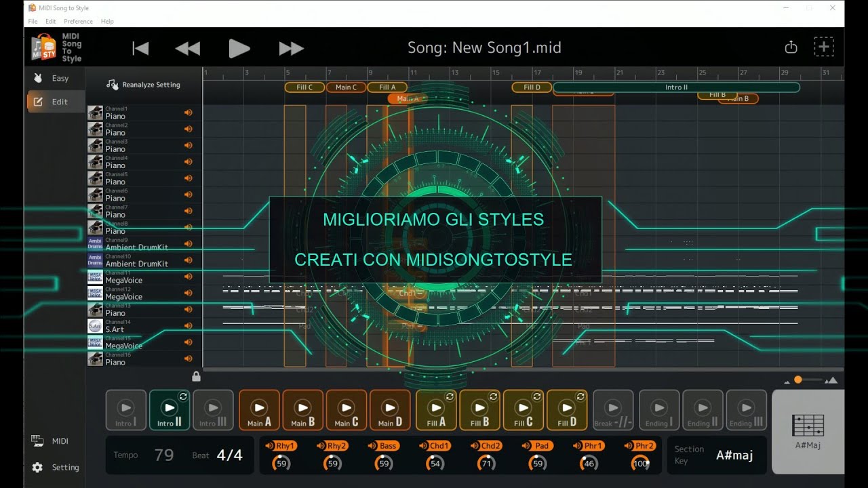Viewport: 868px width, 488px height.
Task: Fast forward the song
Action: (291, 48)
